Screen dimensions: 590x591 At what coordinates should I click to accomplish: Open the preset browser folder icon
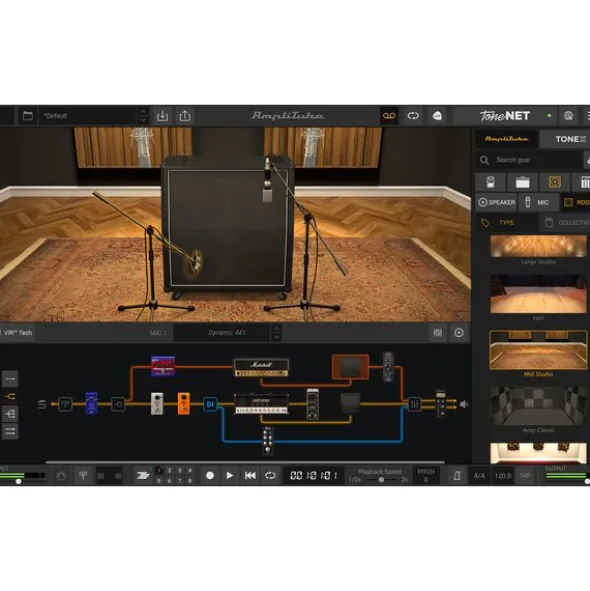[x=28, y=116]
